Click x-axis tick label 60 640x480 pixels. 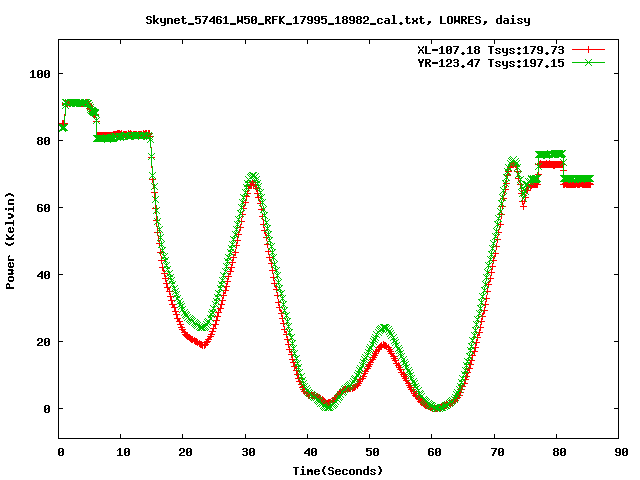pyautogui.click(x=435, y=452)
